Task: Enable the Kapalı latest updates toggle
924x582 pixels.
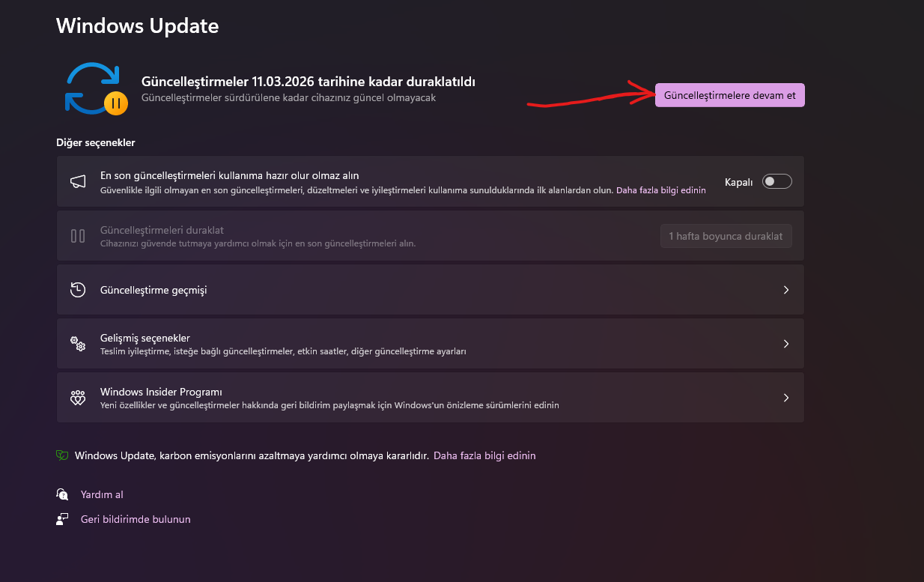Action: point(776,181)
